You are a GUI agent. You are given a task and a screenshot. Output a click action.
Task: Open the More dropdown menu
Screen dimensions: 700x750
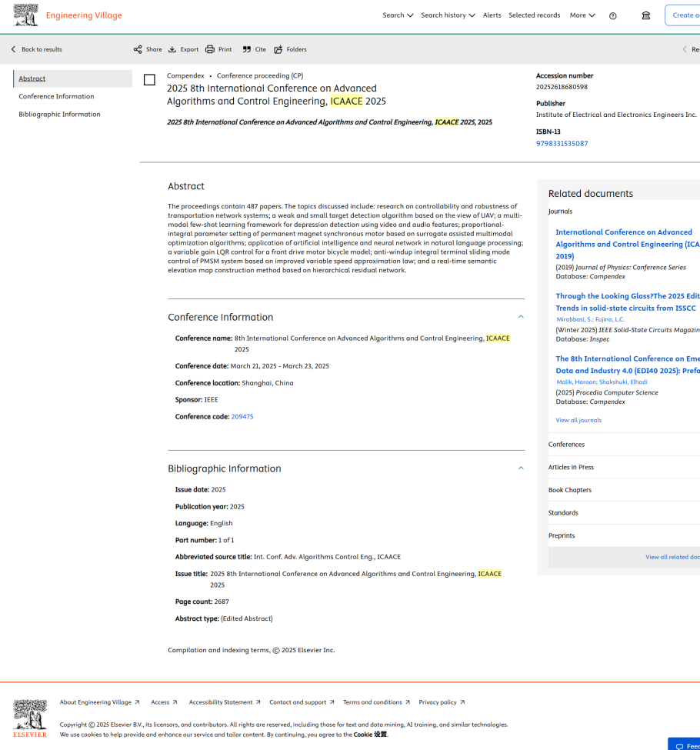[582, 15]
